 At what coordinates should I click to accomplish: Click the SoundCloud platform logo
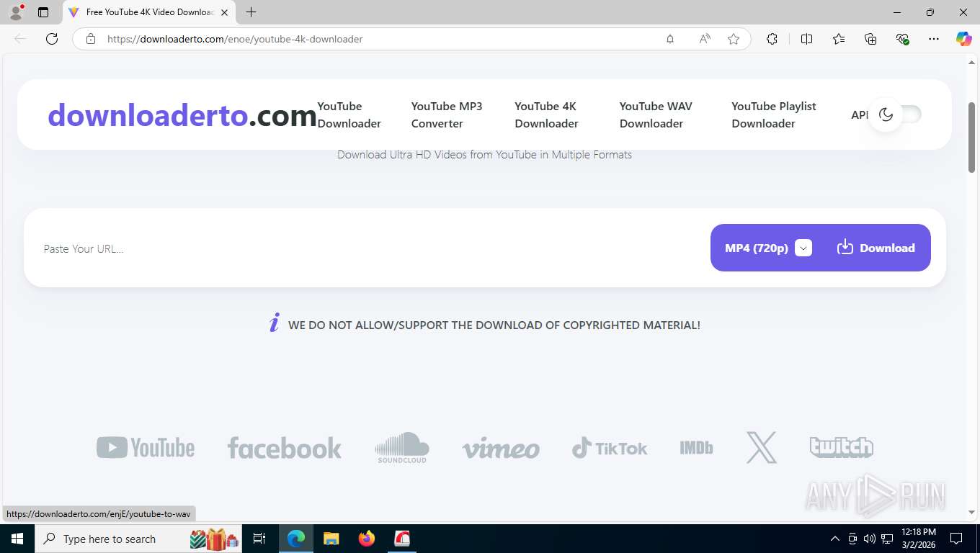(402, 447)
